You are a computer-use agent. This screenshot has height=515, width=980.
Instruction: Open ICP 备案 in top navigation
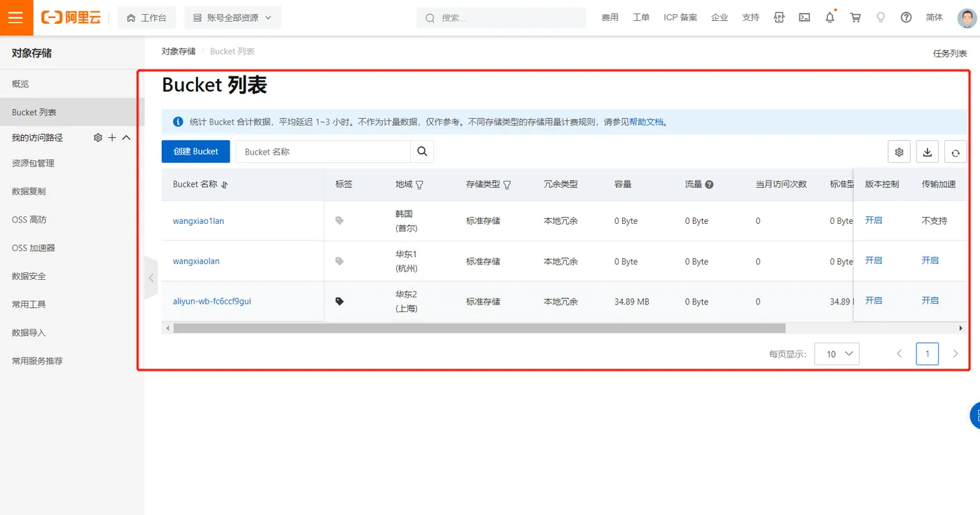[680, 17]
